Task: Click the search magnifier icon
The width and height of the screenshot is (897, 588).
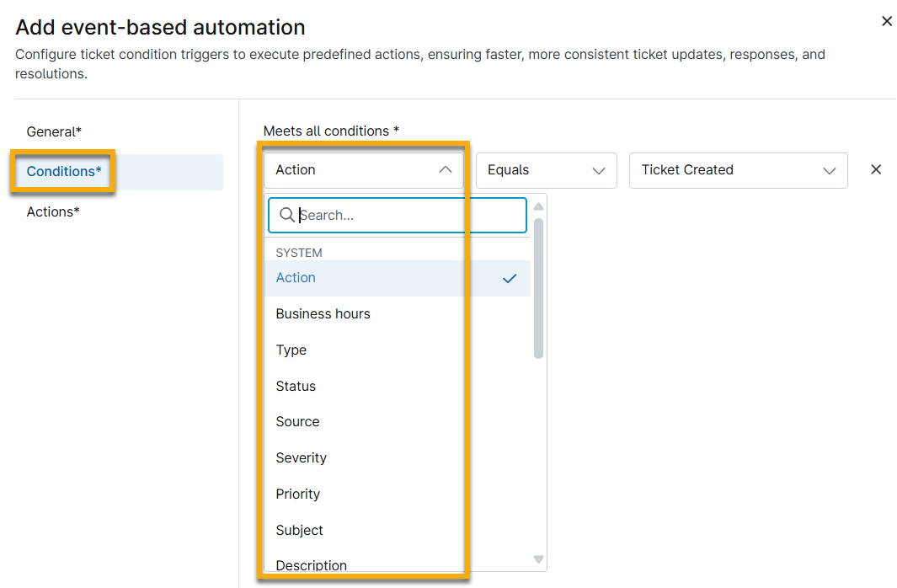Action: coord(286,215)
